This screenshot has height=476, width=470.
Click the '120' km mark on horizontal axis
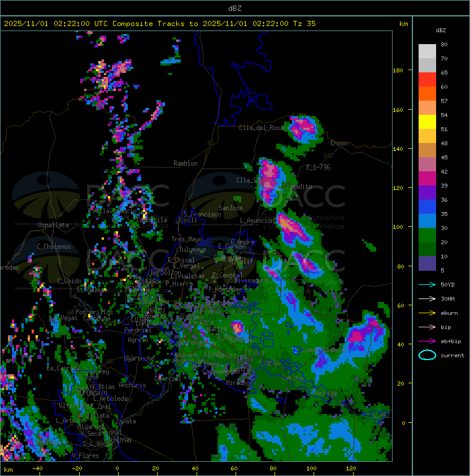351,469
